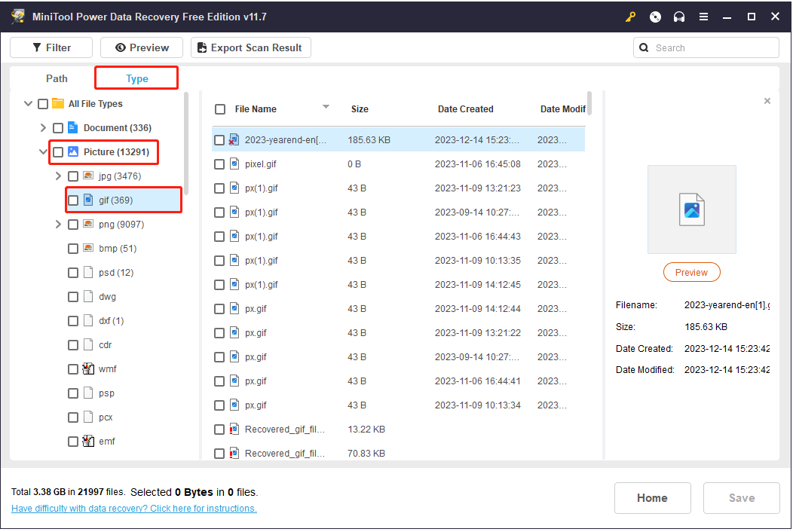Click the bmp type icon
The height and width of the screenshot is (532, 793).
point(88,249)
